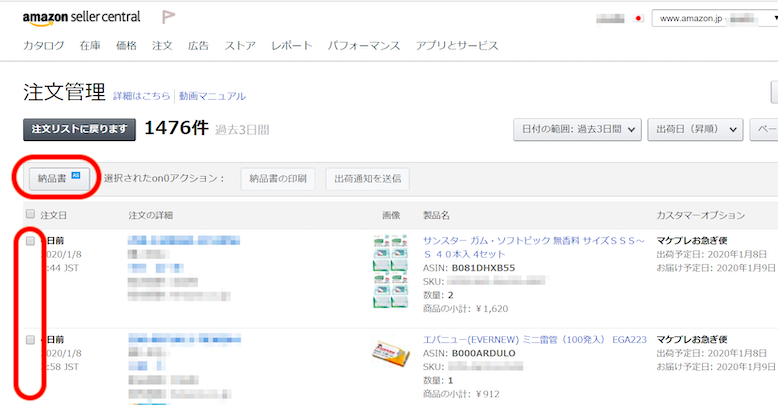Click the 納品書の印刷 button
Screen dimensions: 778x405
tap(278, 179)
